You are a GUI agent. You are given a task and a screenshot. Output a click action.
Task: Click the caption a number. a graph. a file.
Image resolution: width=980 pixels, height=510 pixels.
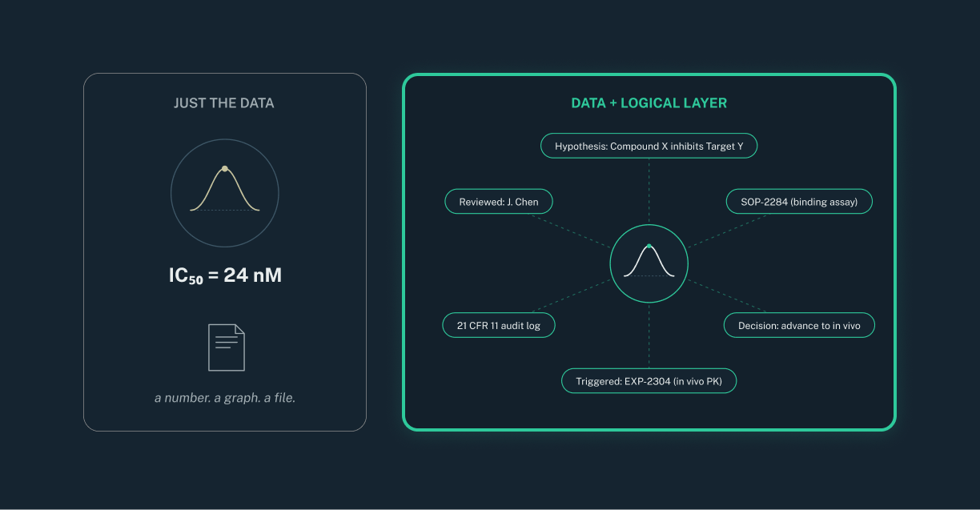click(x=225, y=397)
